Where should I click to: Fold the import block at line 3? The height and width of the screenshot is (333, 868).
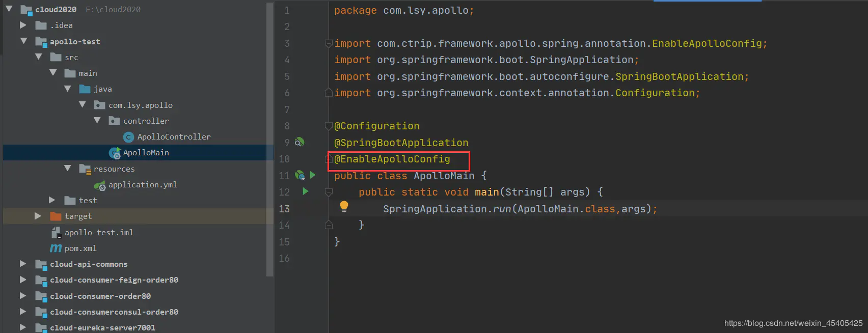[x=329, y=43]
